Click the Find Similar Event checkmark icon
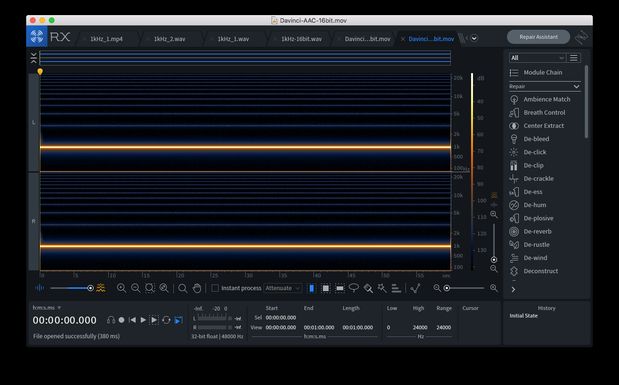 [415, 288]
